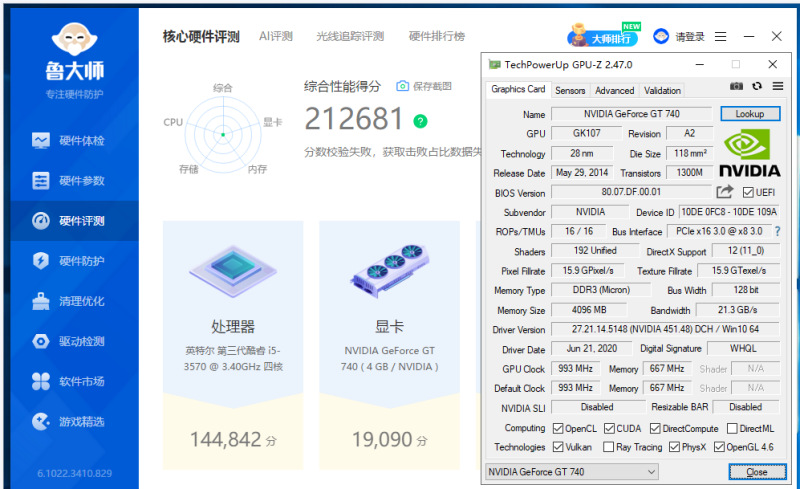Screen dimensions: 800x489
Task: Click the Driver Version field
Action: pyautogui.click(x=665, y=329)
